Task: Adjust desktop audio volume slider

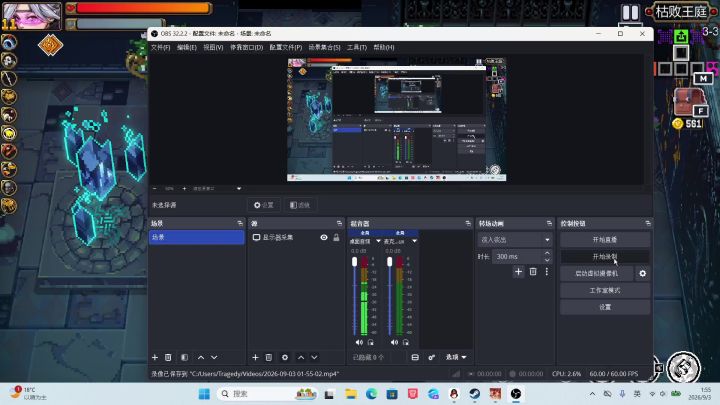Action: point(354,296)
